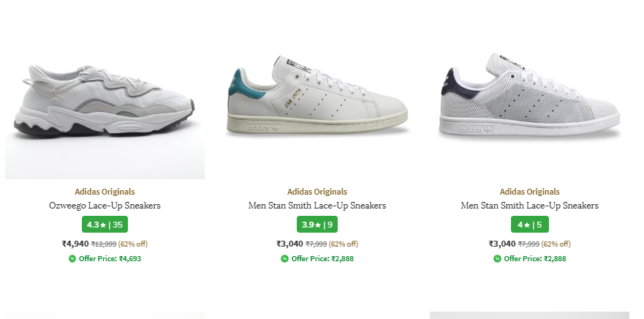Viewport: 644px width, 319px height.
Task: Click the Adidas Originals brand above Ozweego
Action: (x=105, y=192)
